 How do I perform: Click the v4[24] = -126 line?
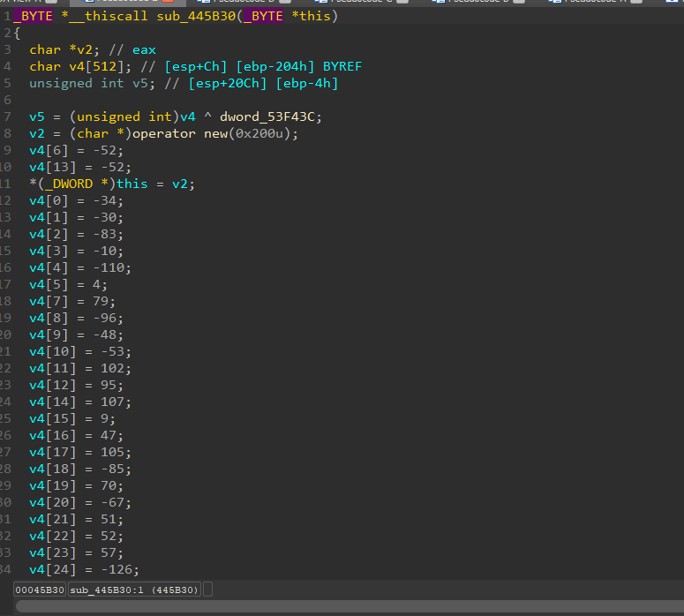[84, 570]
